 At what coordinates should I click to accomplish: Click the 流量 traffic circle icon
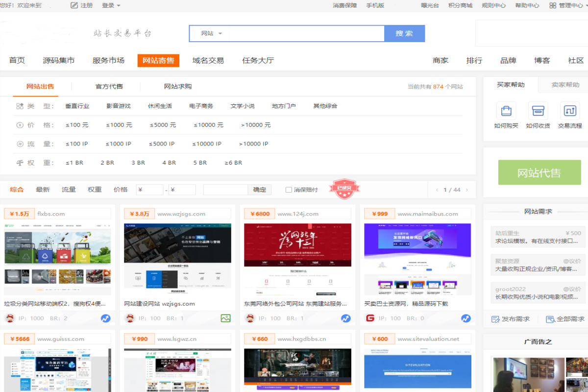pyautogui.click(x=20, y=144)
